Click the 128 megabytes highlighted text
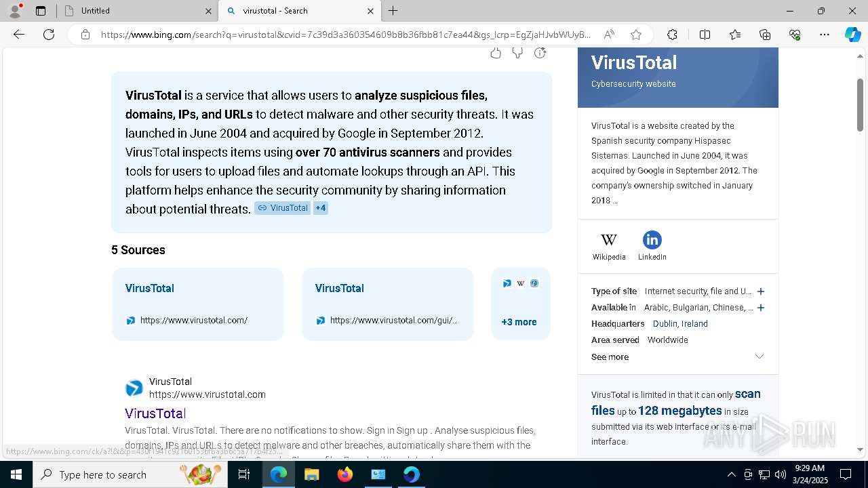The height and width of the screenshot is (488, 868). pos(679,411)
